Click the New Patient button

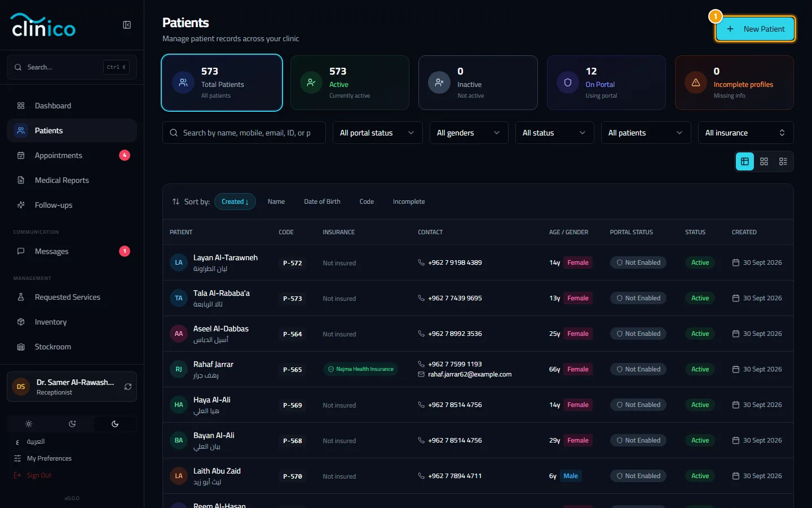755,29
